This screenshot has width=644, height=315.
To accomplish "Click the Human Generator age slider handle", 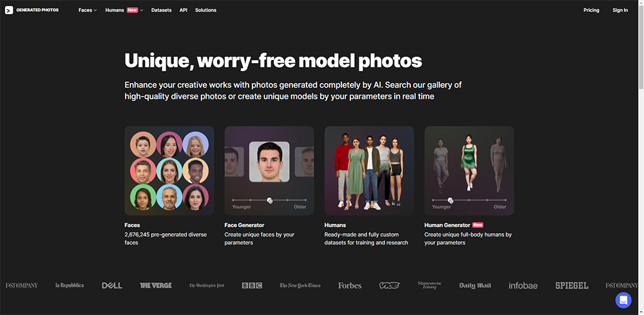I will pyautogui.click(x=450, y=200).
